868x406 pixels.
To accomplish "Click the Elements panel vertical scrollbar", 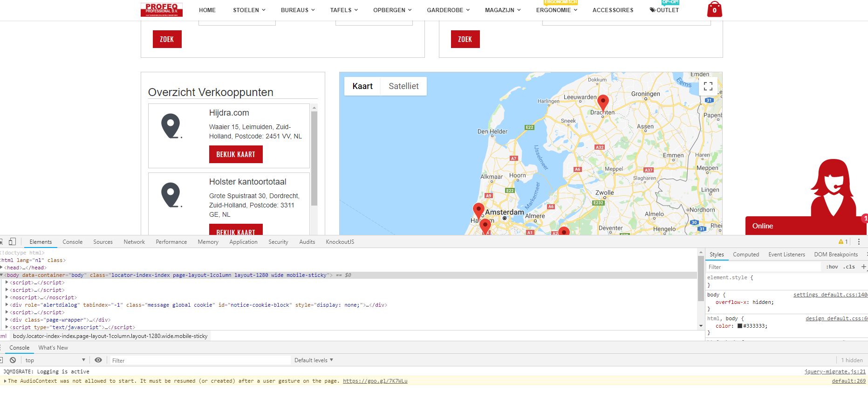I will tap(701, 278).
